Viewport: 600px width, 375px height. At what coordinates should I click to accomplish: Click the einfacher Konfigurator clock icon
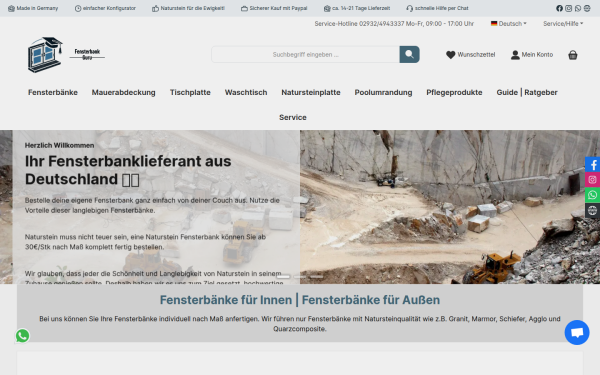[x=78, y=8]
